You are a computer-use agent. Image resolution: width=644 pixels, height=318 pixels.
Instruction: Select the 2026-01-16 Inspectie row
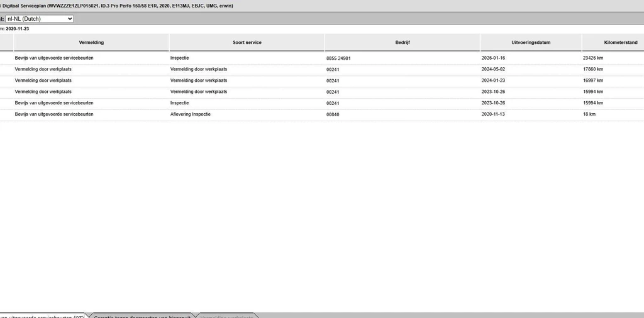(322, 58)
